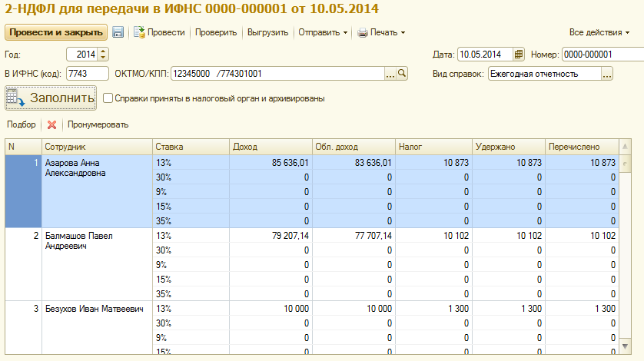Click the table scrollbar down arrow

[x=625, y=346]
